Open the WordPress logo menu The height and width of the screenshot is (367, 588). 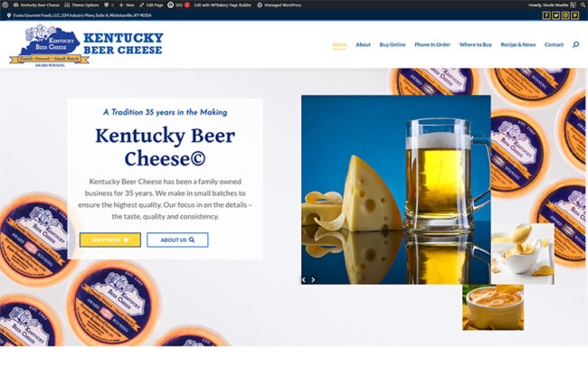coord(5,5)
